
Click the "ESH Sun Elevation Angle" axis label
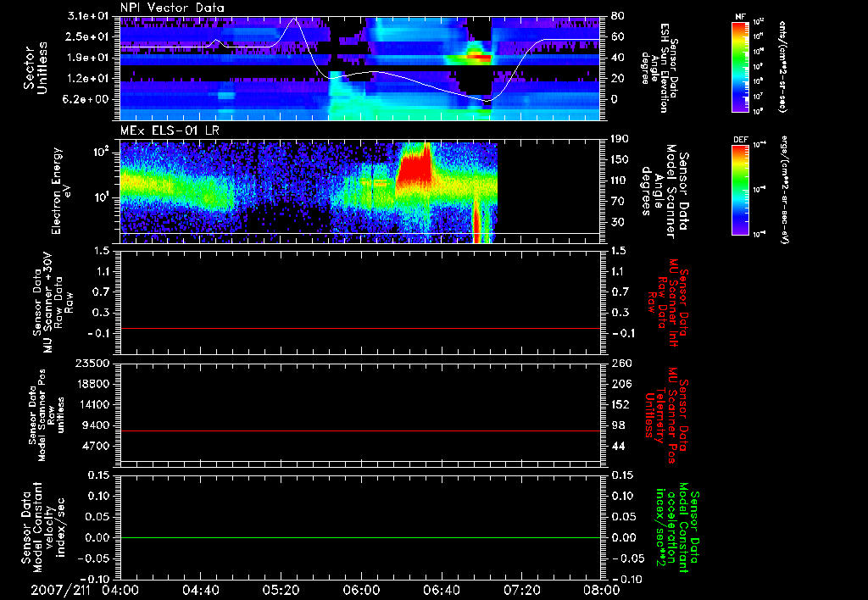click(659, 67)
